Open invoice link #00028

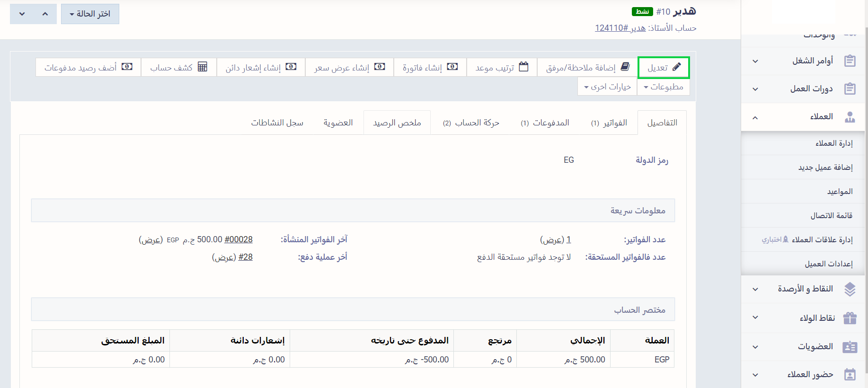coord(238,239)
